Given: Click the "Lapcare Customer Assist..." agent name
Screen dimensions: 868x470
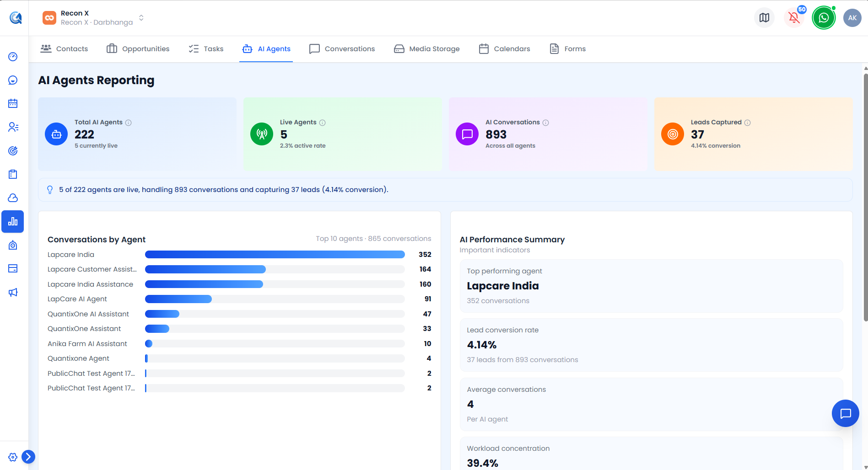Looking at the screenshot, I should point(92,269).
